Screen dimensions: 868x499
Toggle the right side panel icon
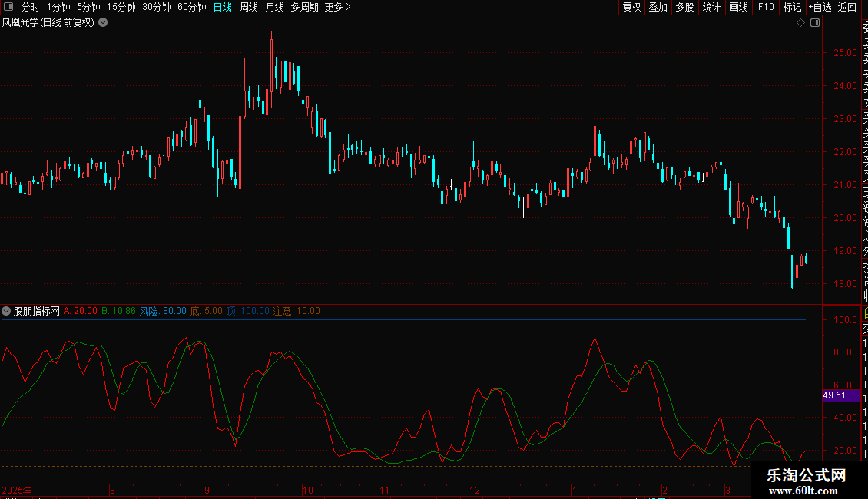[815, 23]
